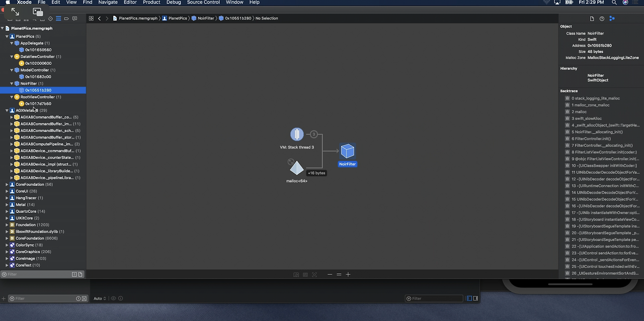Open the Source Control menu
Screen dimensions: 644x321
click(203, 3)
